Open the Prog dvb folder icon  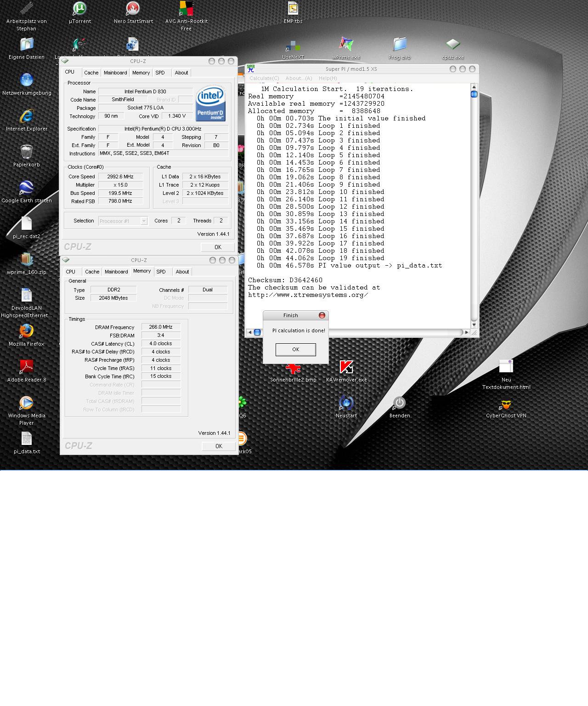(399, 48)
